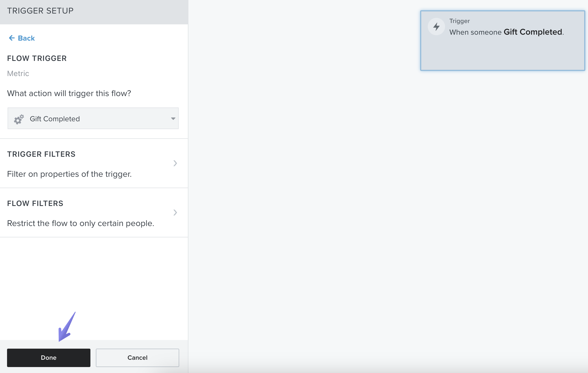
Task: Expand Trigger Filters chevron
Action: click(x=175, y=163)
